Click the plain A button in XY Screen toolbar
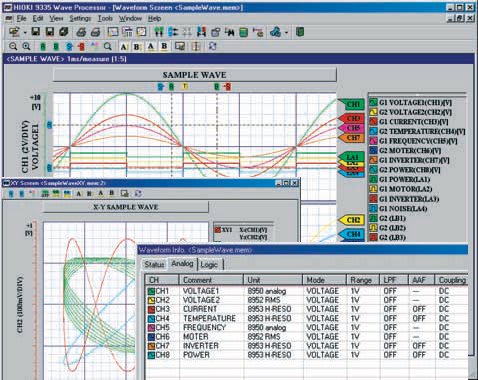Image resolution: width=478 pixels, height=380 pixels. [x=79, y=194]
